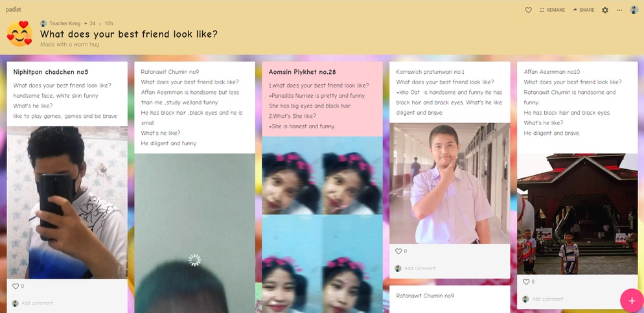Click the line 'diligent and brave.' in Korrawich's post
This screenshot has height=313, width=644.
pos(420,113)
